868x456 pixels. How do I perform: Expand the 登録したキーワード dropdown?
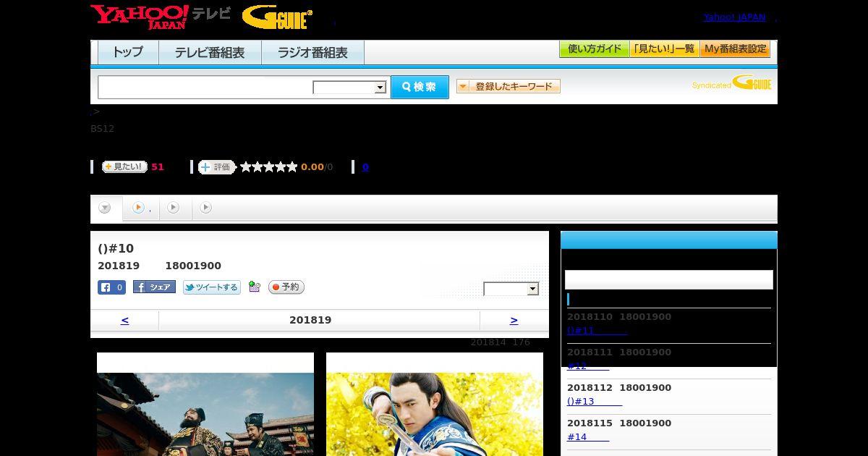coord(509,87)
